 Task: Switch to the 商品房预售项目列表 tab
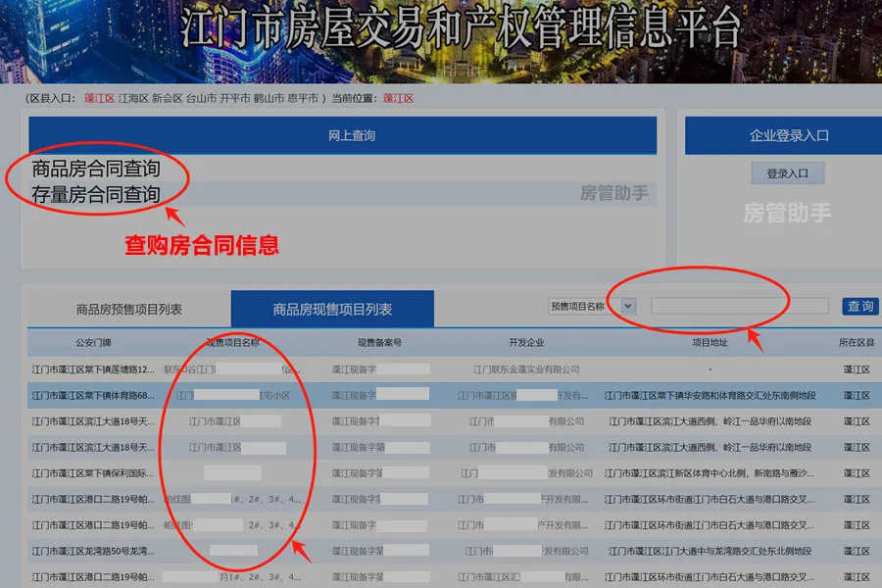(x=129, y=309)
